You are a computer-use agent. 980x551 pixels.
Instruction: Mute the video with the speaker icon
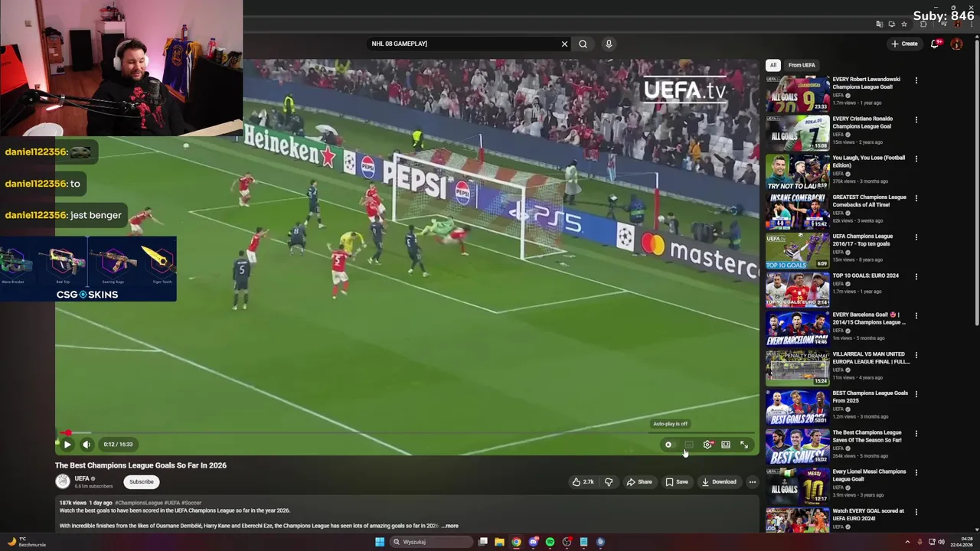pos(87,445)
